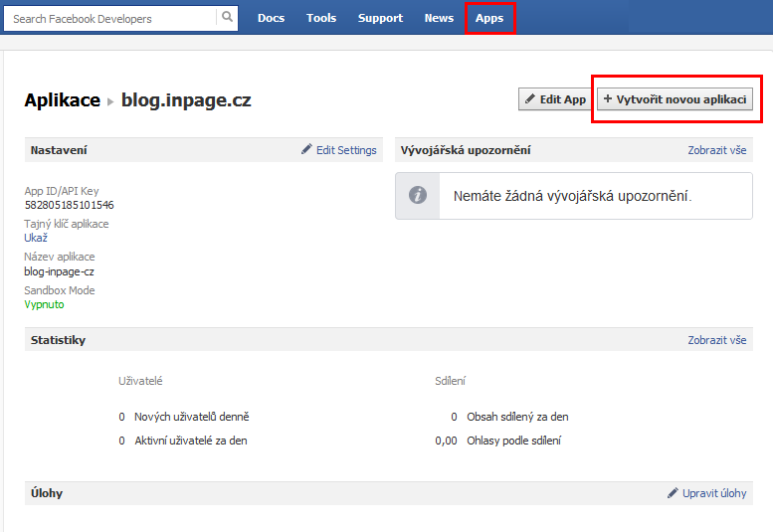Click the search magnifier icon
Viewport: 773px width, 532px height.
pos(227,17)
